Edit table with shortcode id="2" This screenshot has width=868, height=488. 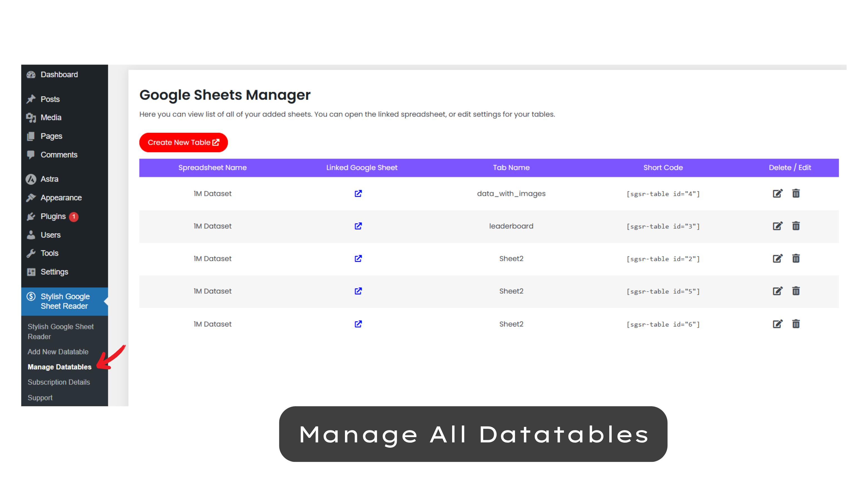(x=777, y=258)
